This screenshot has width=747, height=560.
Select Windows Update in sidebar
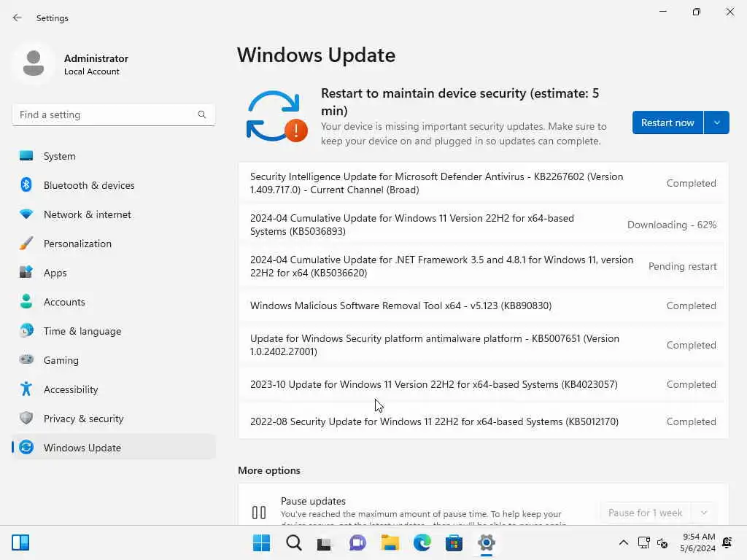click(x=113, y=447)
